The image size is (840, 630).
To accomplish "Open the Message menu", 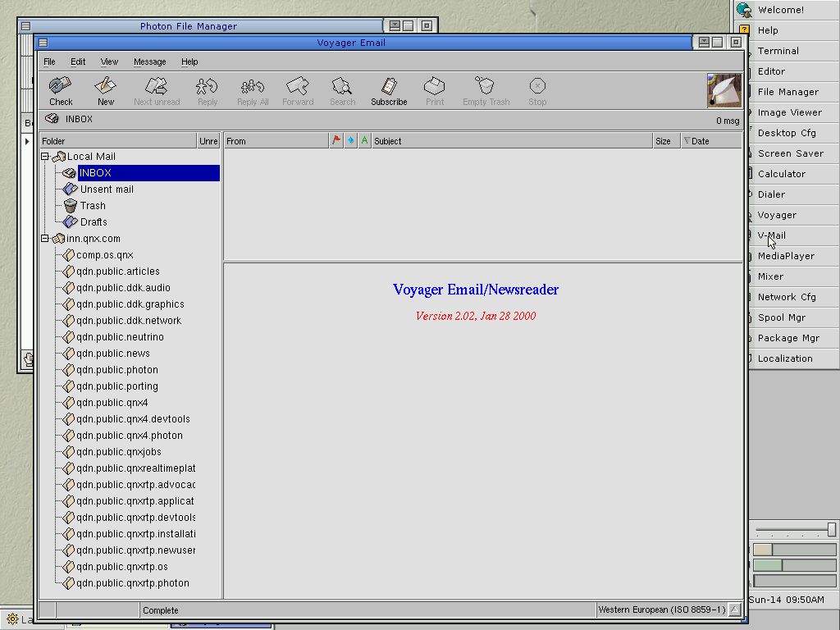I will pyautogui.click(x=149, y=62).
